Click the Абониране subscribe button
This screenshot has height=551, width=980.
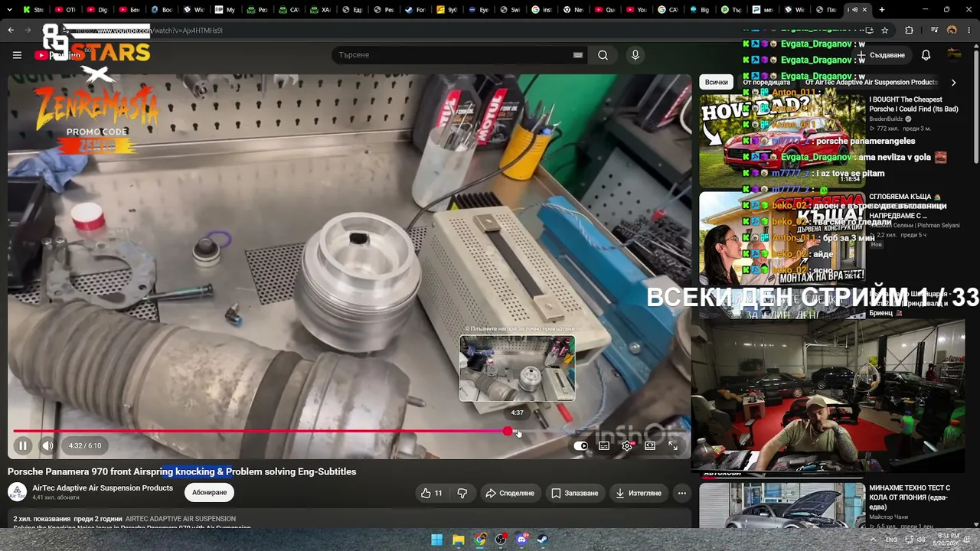[x=210, y=492]
